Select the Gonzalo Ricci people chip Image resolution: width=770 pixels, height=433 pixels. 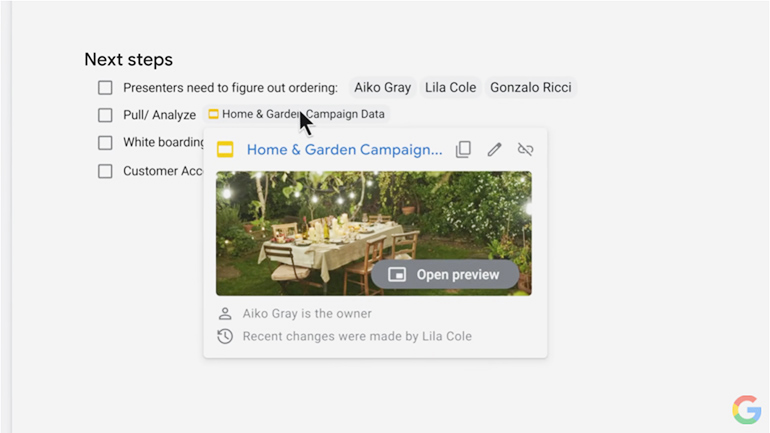pyautogui.click(x=531, y=87)
